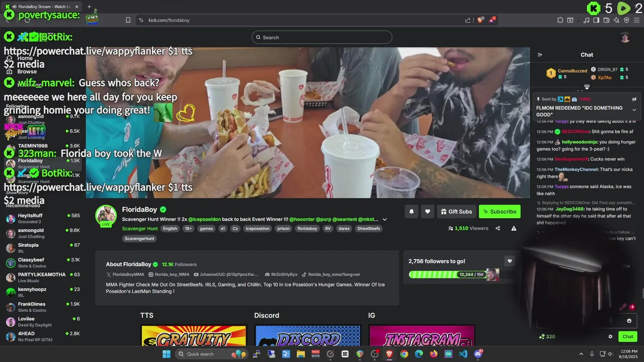Viewport: 644px width, 362px height.
Task: Open Brave Leo AI sparkle icon
Action: coord(616,20)
